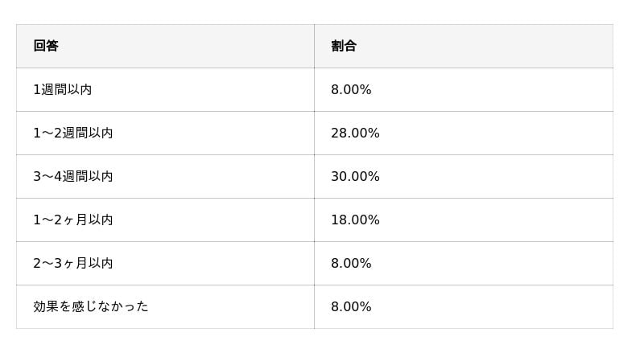Click ヶ月以内 in the 1〜2ヶ月以内 label
The width and height of the screenshot is (644, 353).
(x=88, y=220)
